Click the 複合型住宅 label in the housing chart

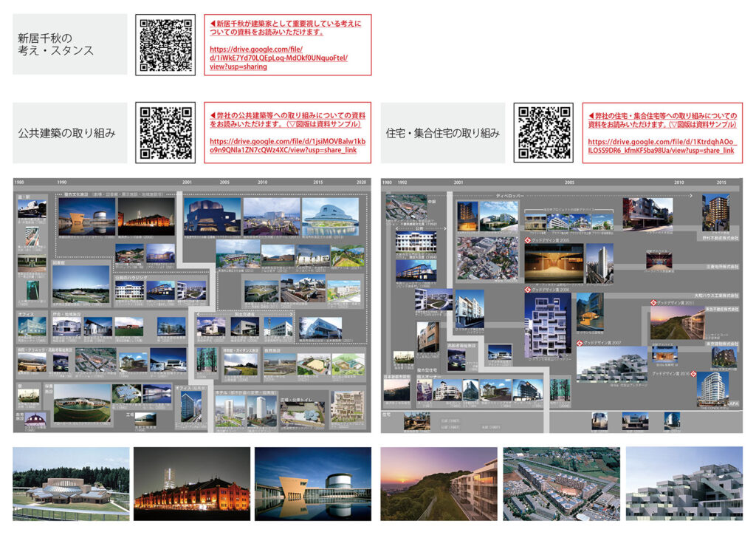427,370
